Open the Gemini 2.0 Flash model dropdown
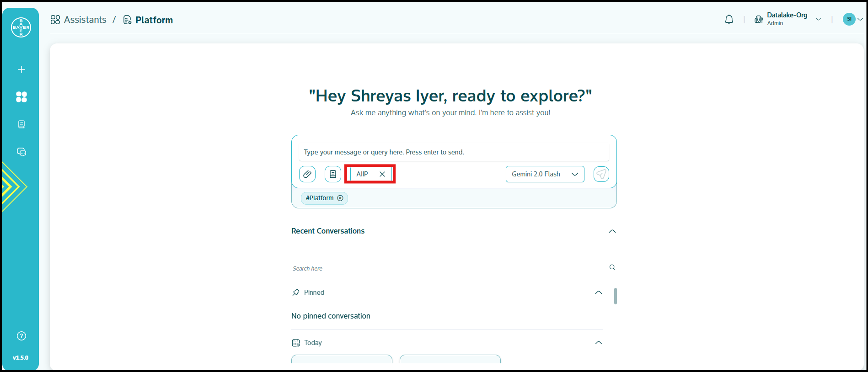The image size is (868, 372). point(545,174)
